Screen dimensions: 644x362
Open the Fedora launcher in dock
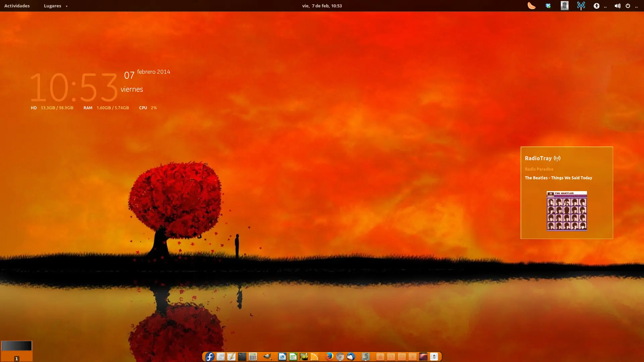pyautogui.click(x=210, y=357)
